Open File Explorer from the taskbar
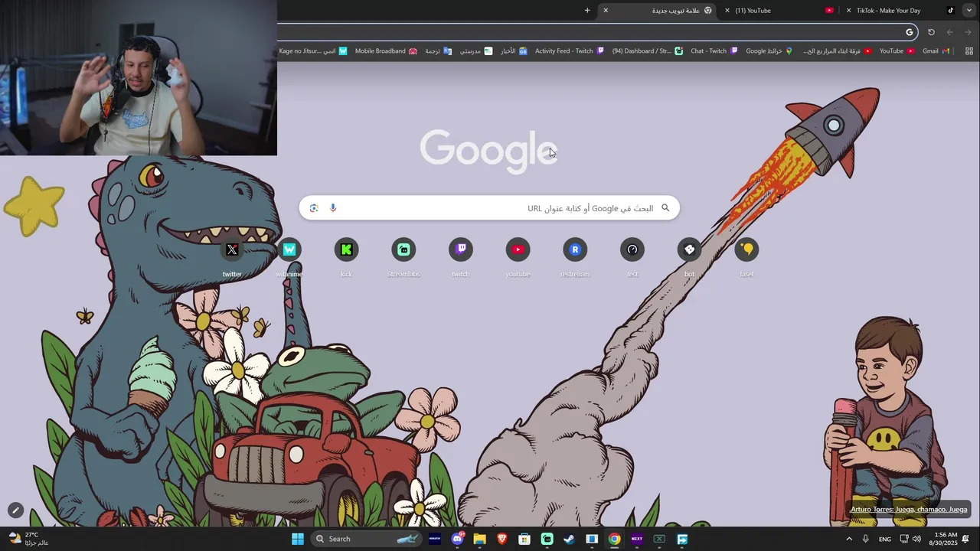The height and width of the screenshot is (551, 980). (x=480, y=539)
